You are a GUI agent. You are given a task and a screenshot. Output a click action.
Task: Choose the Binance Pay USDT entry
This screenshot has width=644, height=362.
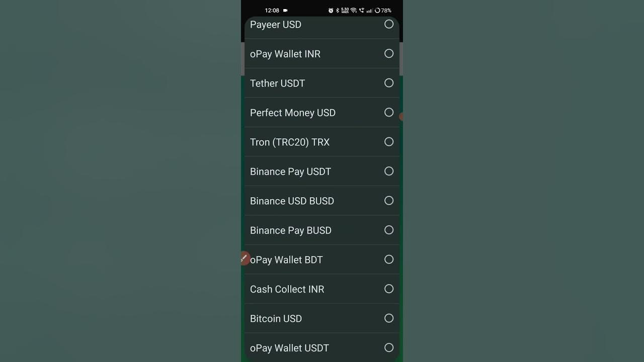click(290, 171)
